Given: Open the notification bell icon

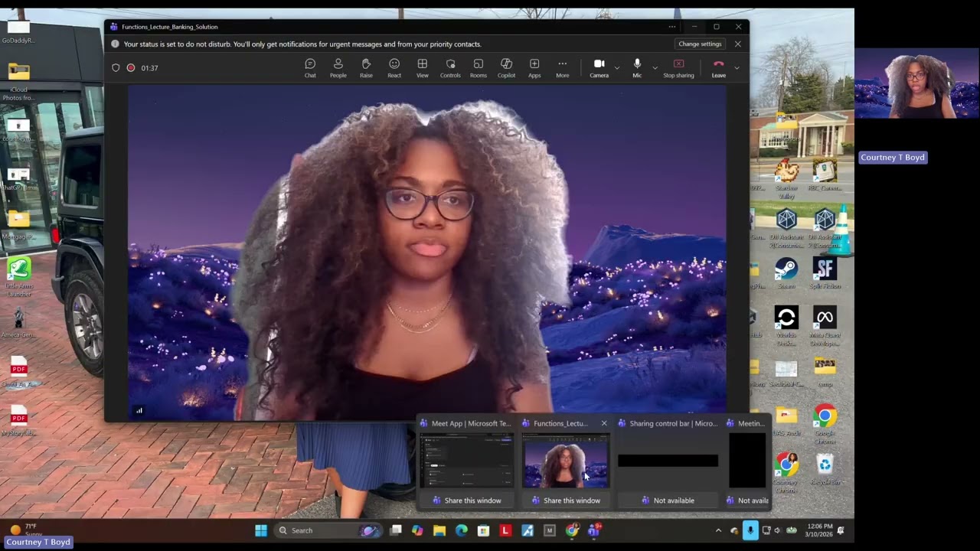Looking at the screenshot, I should (x=841, y=530).
